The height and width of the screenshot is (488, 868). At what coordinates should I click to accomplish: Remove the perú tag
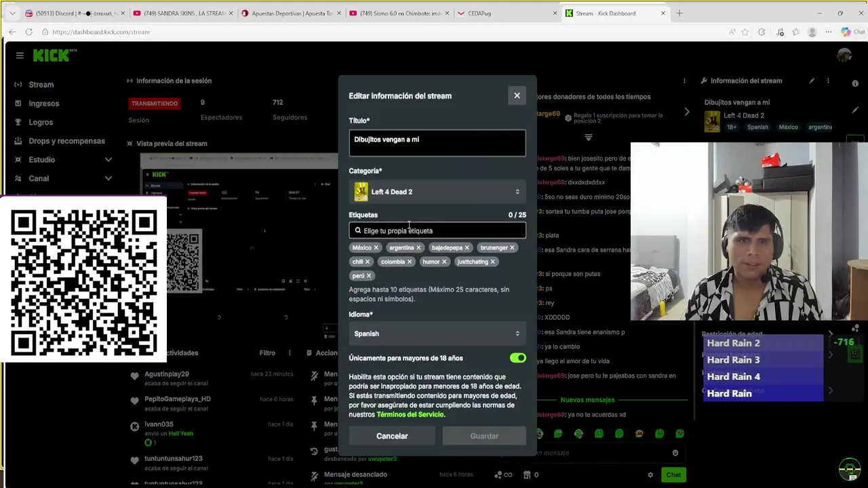click(x=369, y=276)
